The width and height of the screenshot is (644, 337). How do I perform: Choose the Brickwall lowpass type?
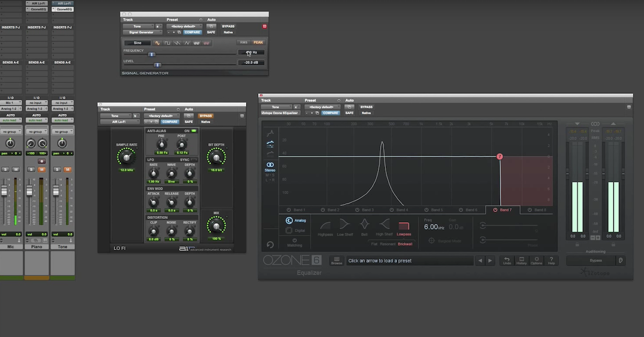(x=405, y=244)
